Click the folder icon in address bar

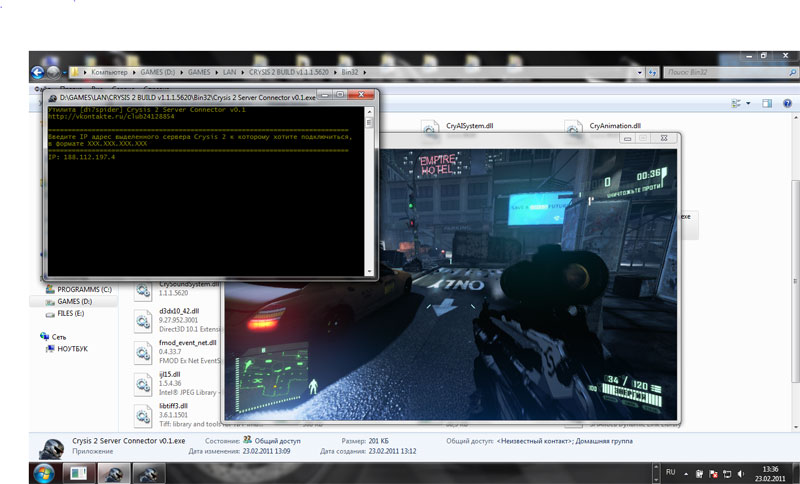tap(75, 72)
